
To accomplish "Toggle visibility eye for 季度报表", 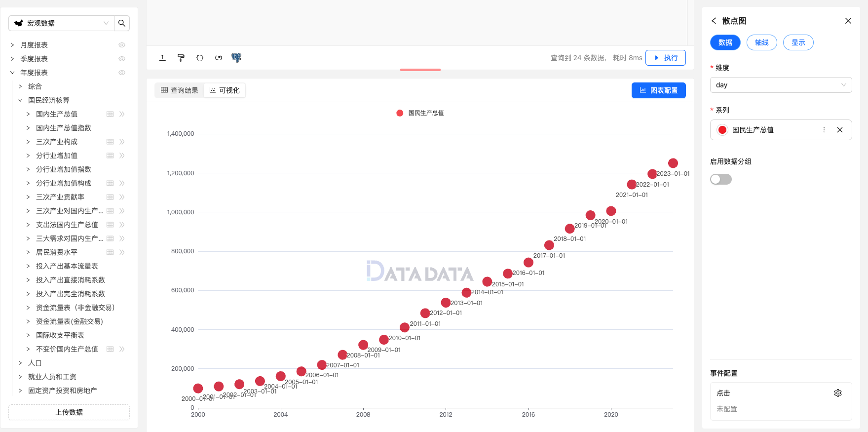I will pyautogui.click(x=122, y=59).
